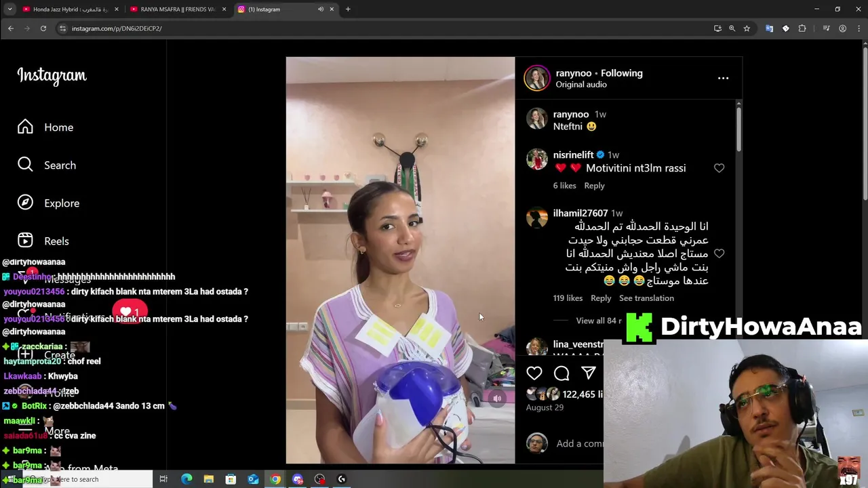868x488 pixels.
Task: Click the address bar URL
Action: click(117, 28)
